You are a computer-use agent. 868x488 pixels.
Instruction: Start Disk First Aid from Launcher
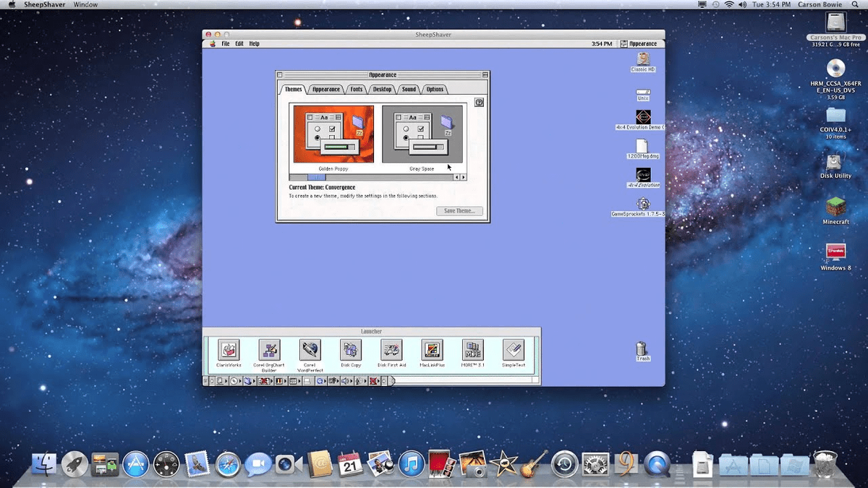tap(391, 351)
